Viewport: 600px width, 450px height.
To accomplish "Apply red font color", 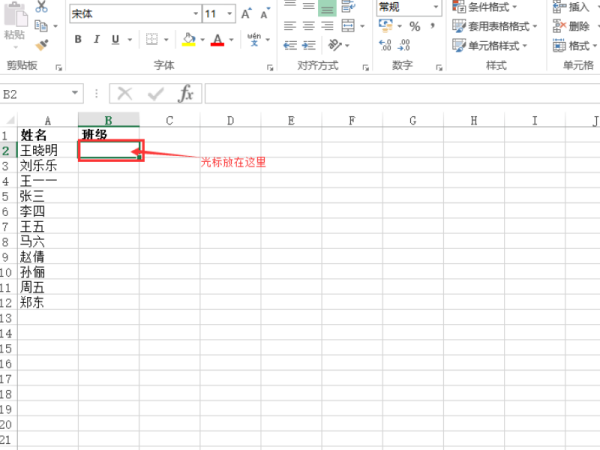I will pos(217,39).
